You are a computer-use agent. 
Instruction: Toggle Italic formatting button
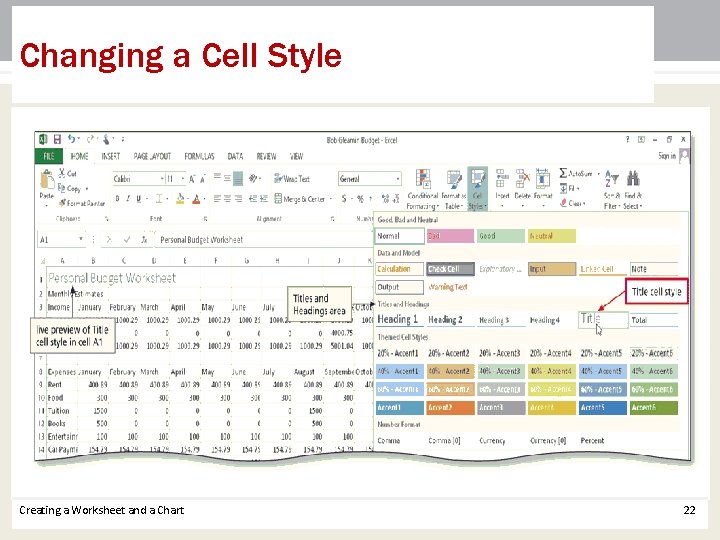128,199
